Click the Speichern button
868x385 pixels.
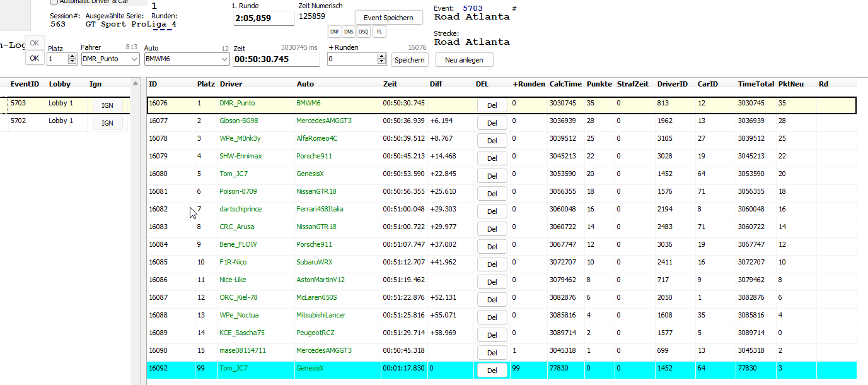(409, 59)
